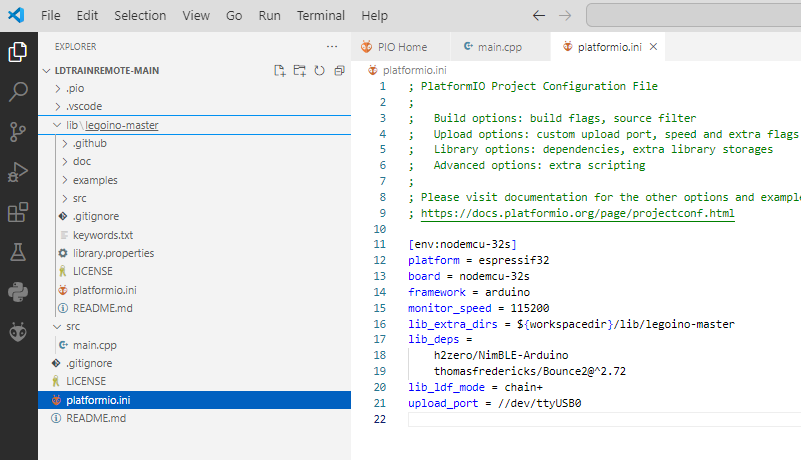Refresh the explorer file tree
The height and width of the screenshot is (460, 801).
coord(319,71)
